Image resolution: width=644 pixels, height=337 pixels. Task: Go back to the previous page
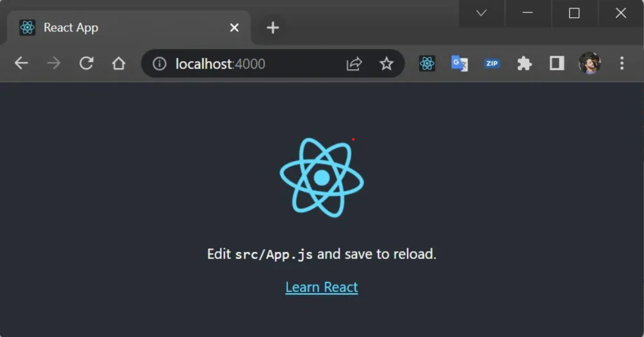pos(21,64)
